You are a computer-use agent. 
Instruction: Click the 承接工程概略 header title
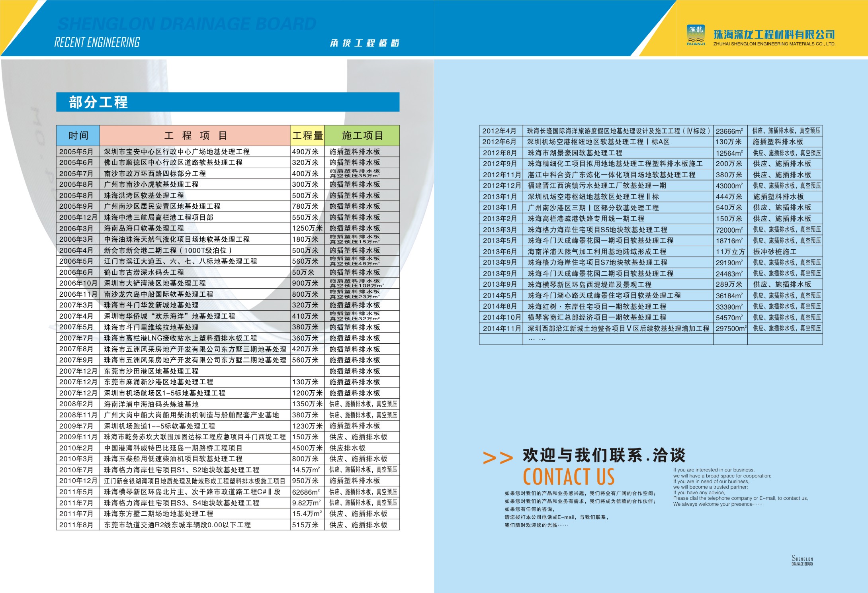point(364,43)
